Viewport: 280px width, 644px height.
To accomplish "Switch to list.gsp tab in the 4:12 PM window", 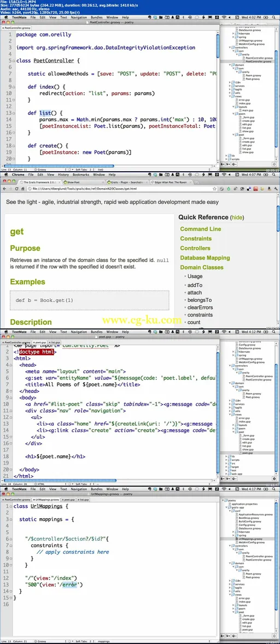I will tap(55, 342).
